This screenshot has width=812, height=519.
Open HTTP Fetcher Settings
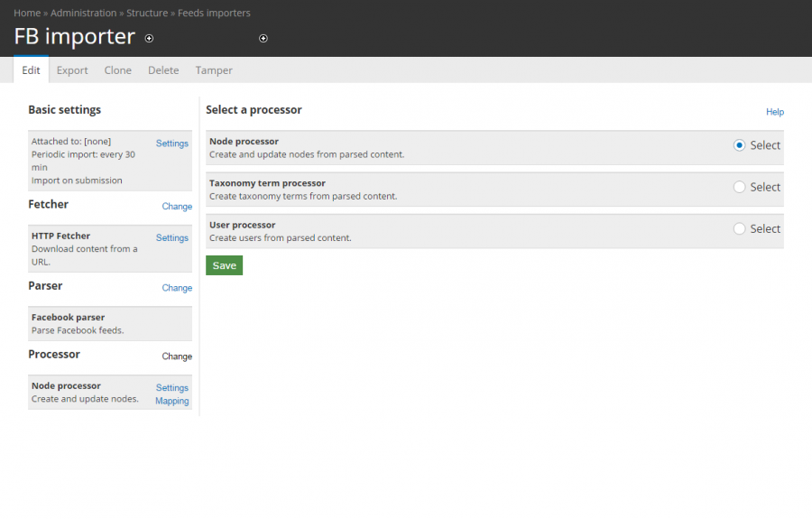[172, 237]
